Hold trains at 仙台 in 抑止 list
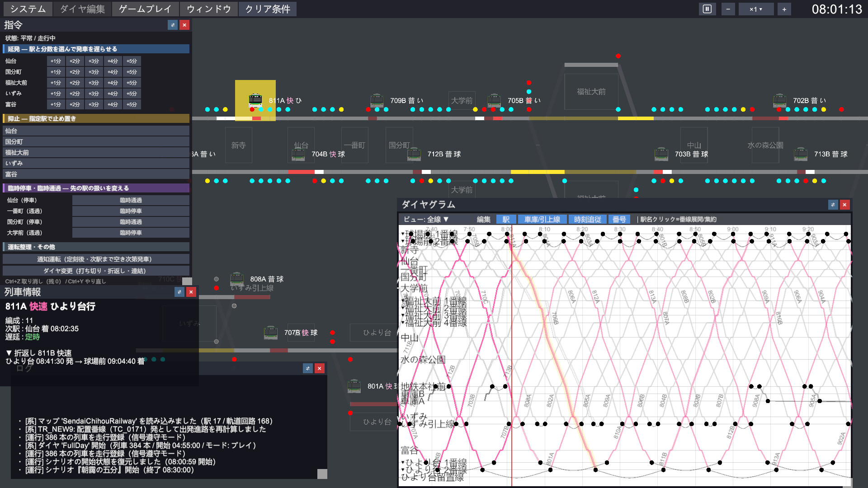Image resolution: width=868 pixels, height=488 pixels. pos(96,131)
